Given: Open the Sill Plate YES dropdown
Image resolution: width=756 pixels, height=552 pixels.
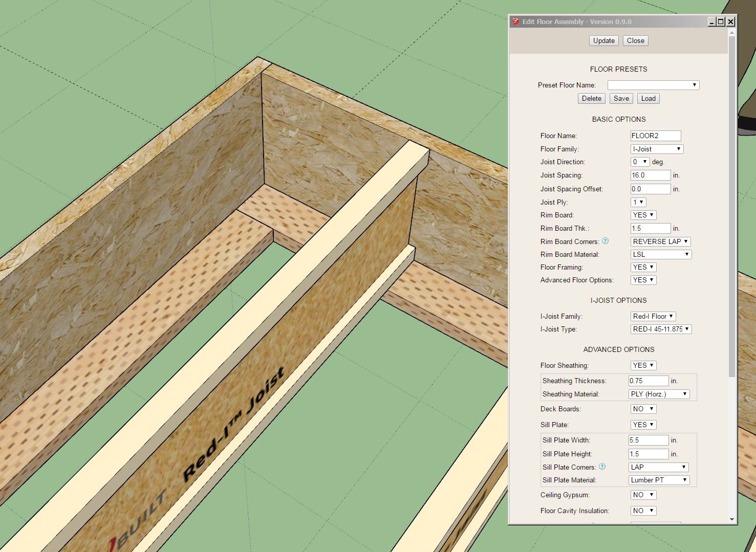Looking at the screenshot, I should point(643,425).
